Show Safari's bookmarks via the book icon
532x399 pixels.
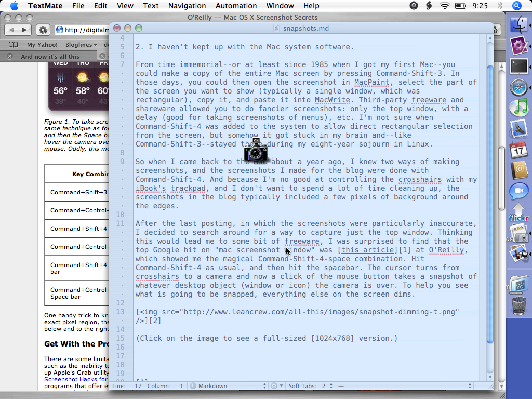pyautogui.click(x=13, y=45)
